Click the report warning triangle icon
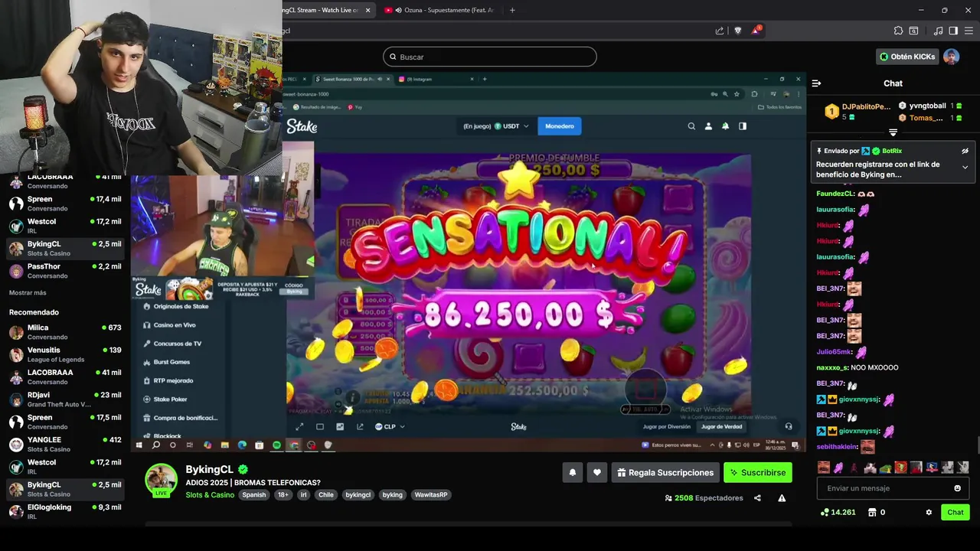The image size is (980, 551). [x=782, y=498]
